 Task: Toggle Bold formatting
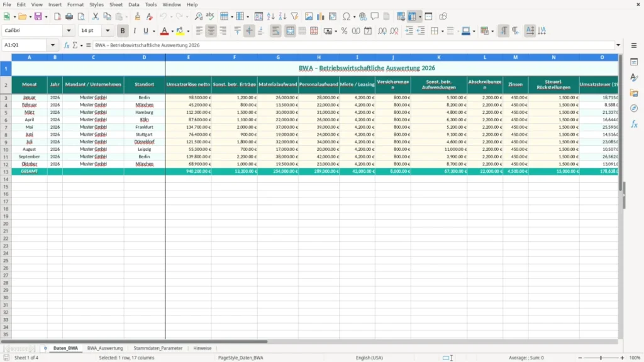click(x=123, y=31)
